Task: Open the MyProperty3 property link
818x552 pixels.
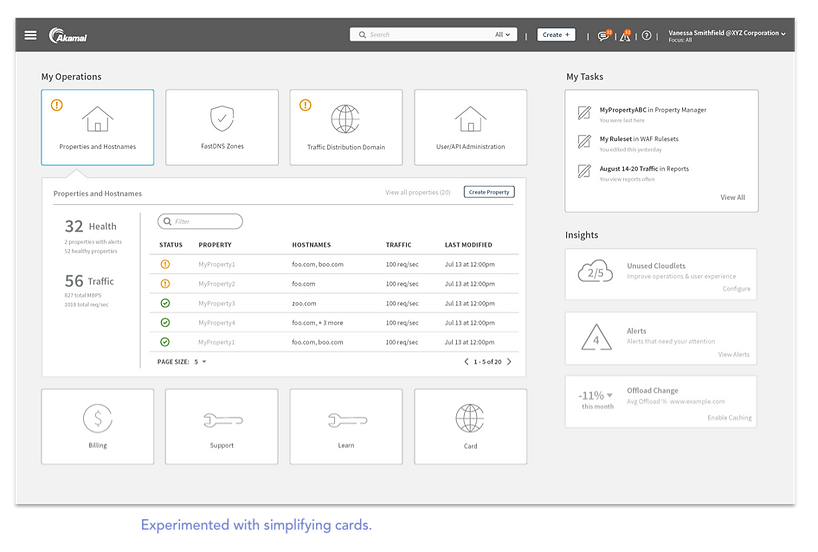Action: [216, 303]
